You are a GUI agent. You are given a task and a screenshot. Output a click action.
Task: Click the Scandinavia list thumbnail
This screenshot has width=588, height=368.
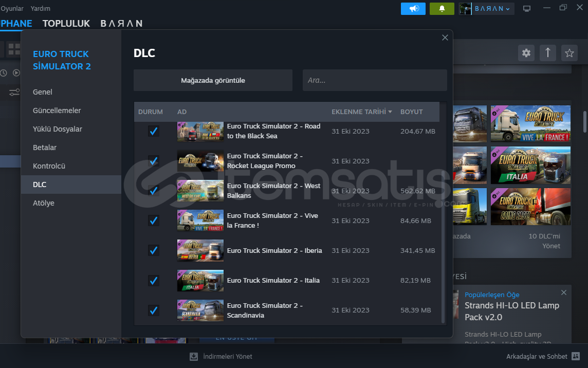coord(200,310)
